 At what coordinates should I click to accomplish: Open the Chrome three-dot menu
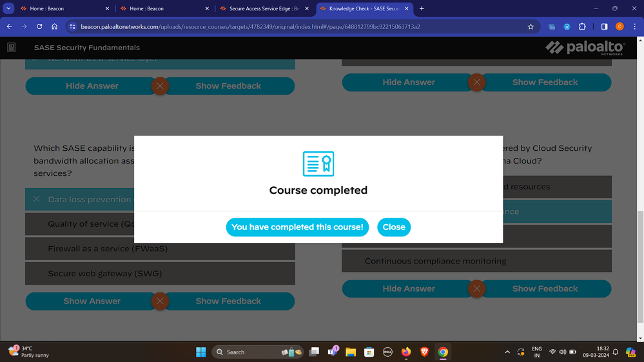click(x=634, y=26)
